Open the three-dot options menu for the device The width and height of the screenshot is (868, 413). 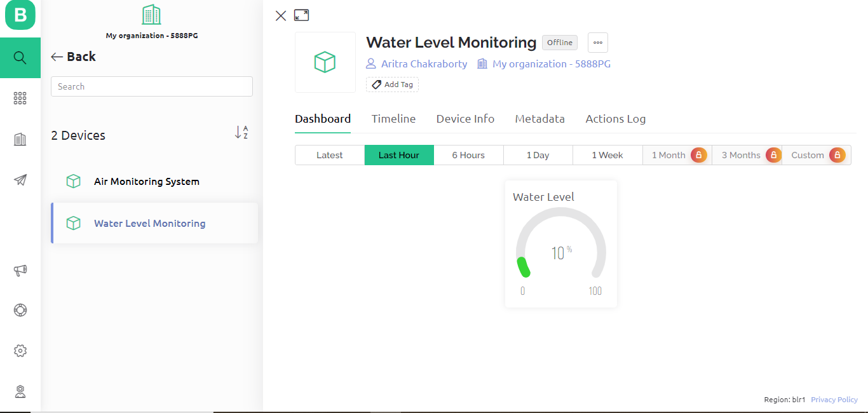coord(597,42)
